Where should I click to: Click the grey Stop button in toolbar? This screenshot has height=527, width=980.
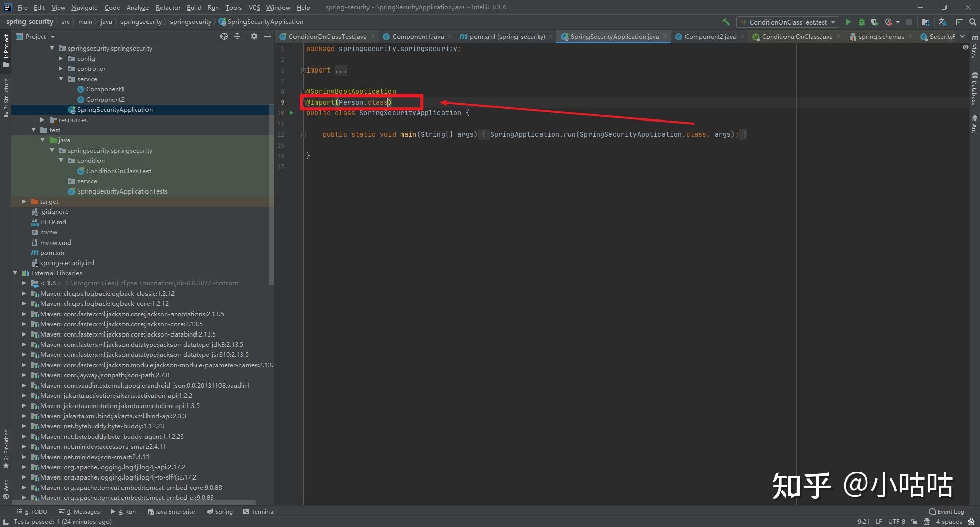909,22
